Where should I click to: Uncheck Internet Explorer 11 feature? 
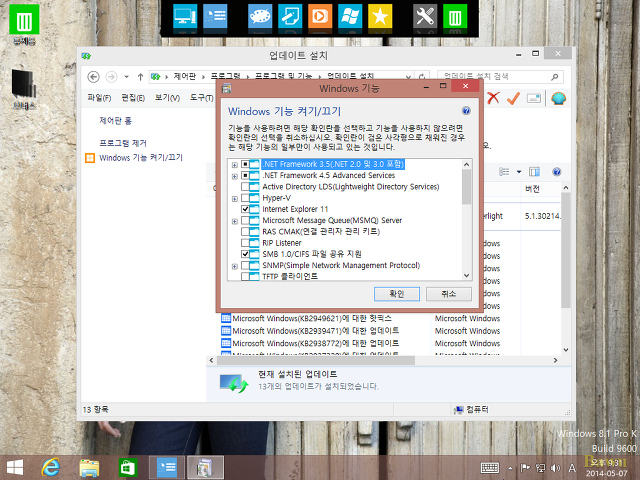245,209
